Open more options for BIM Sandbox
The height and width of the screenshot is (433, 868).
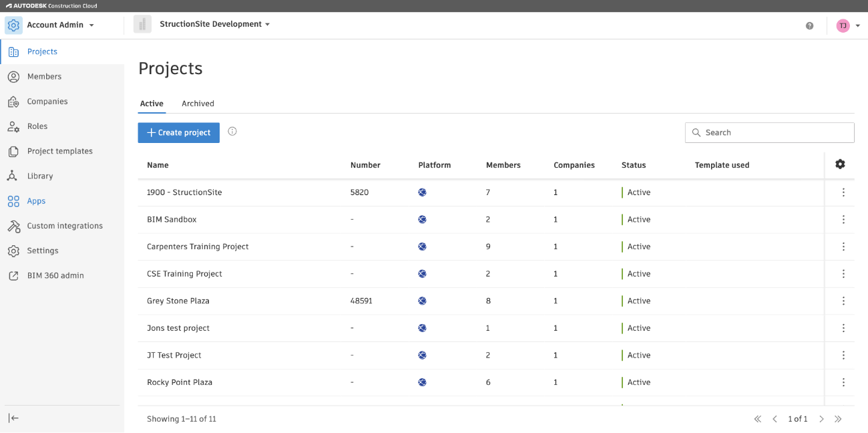[843, 220]
